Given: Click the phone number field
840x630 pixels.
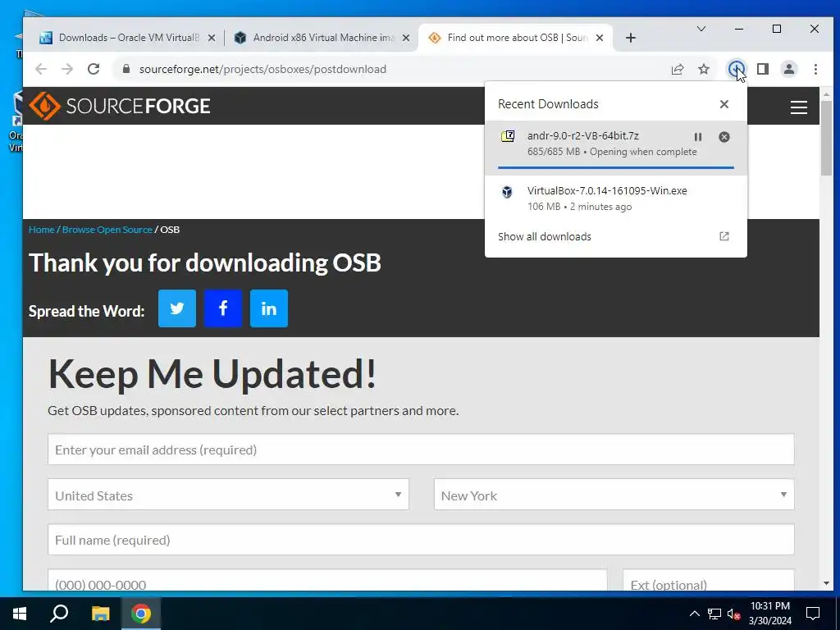Looking at the screenshot, I should pos(327,581).
